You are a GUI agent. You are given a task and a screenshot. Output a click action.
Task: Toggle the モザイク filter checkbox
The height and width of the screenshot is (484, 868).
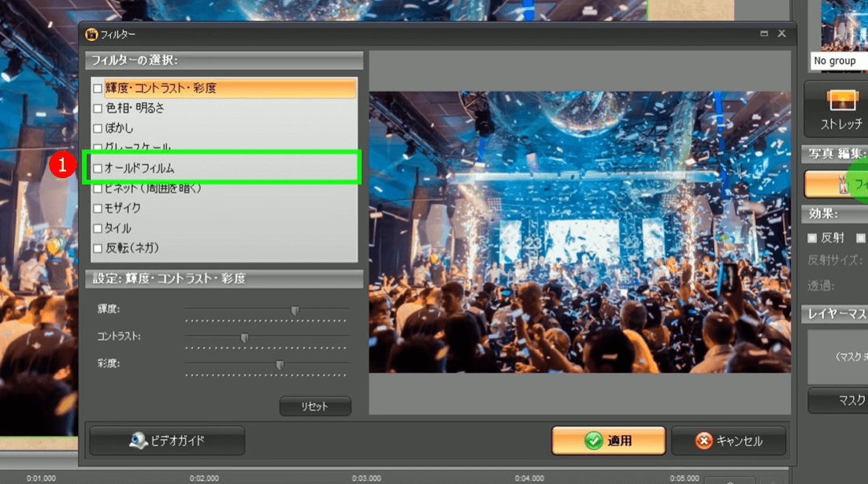(x=98, y=208)
